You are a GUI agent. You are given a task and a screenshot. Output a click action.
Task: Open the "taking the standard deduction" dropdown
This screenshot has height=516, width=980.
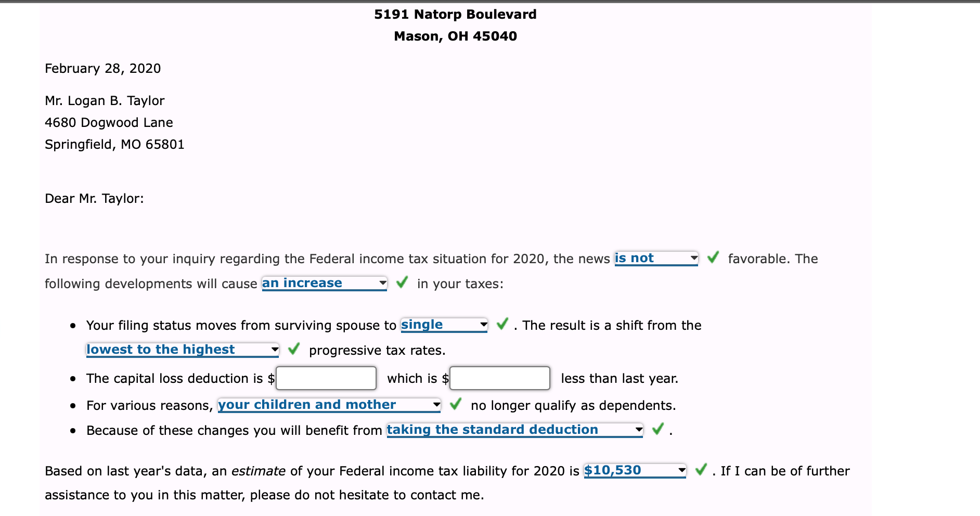(515, 430)
